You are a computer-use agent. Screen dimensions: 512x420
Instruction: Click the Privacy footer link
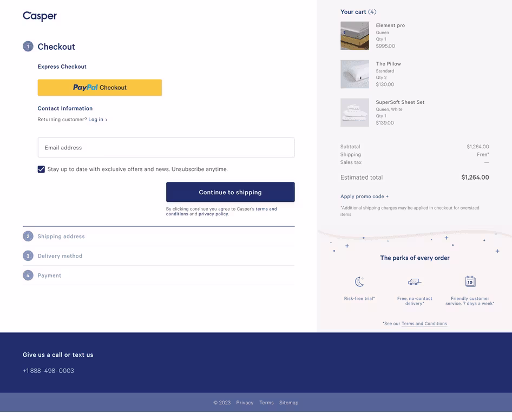coord(245,403)
